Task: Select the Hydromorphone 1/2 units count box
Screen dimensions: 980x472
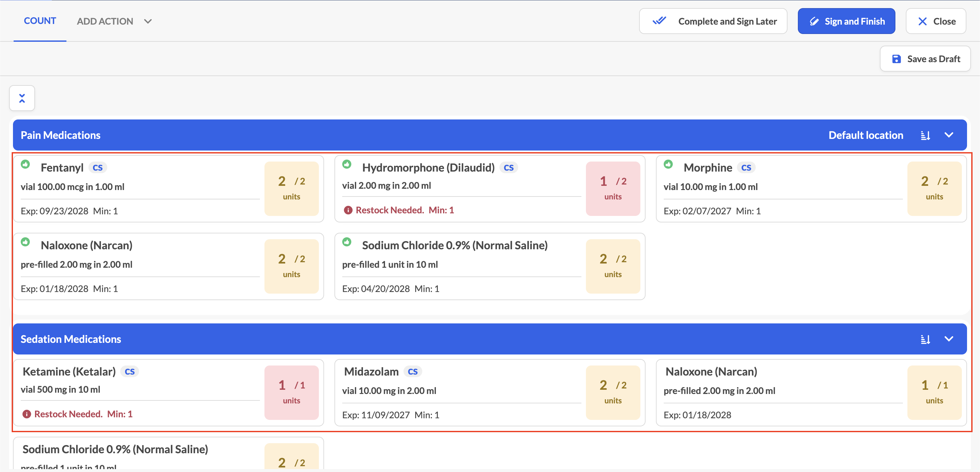Action: [x=613, y=189]
